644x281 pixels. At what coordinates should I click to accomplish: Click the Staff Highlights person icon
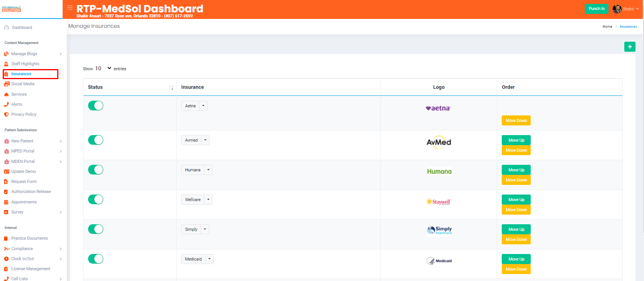tap(6, 64)
